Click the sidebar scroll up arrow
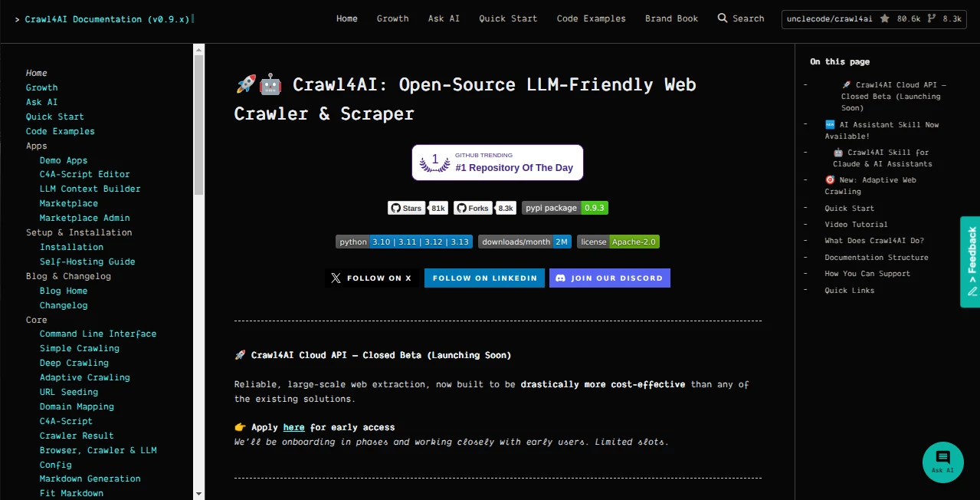This screenshot has width=980, height=500. [199, 49]
